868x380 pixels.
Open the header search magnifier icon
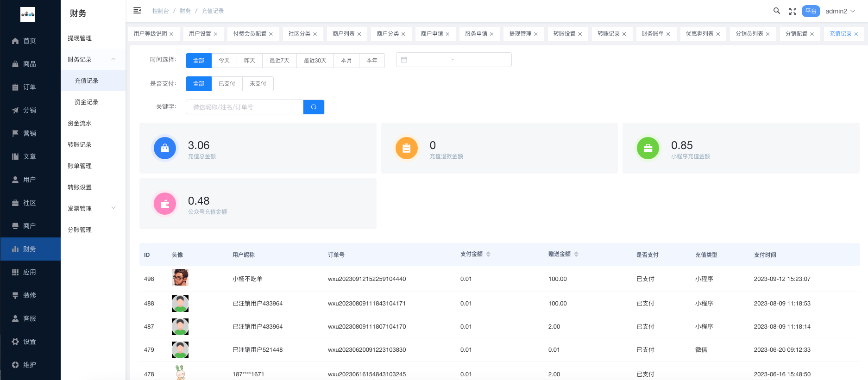pyautogui.click(x=776, y=11)
